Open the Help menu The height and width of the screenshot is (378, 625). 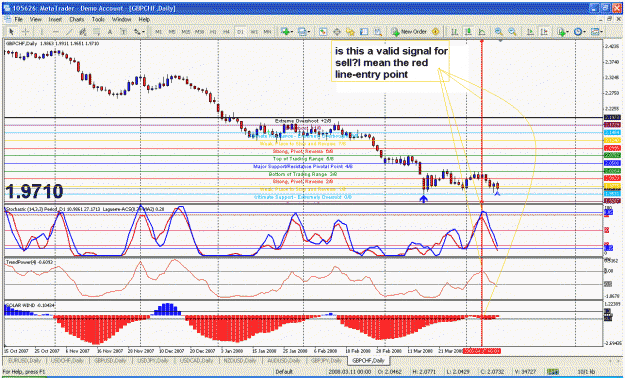pyautogui.click(x=144, y=19)
